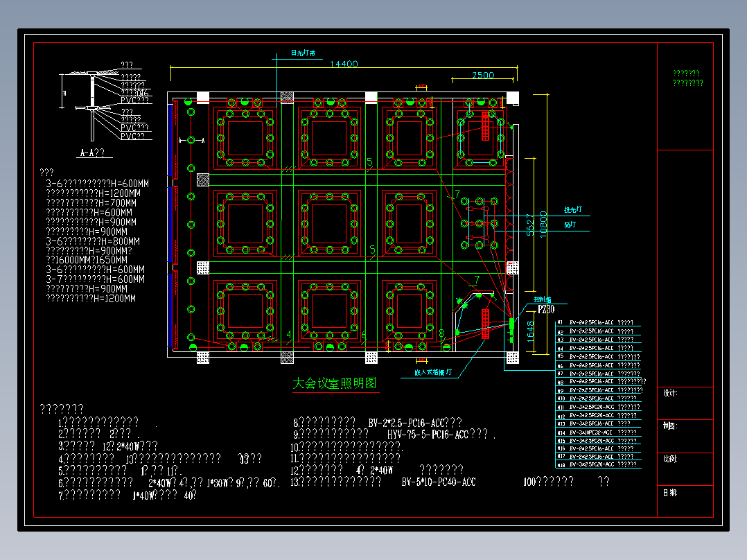747x560 pixels.
Task: Click the 14400 overall width dimension
Action: coord(344,63)
